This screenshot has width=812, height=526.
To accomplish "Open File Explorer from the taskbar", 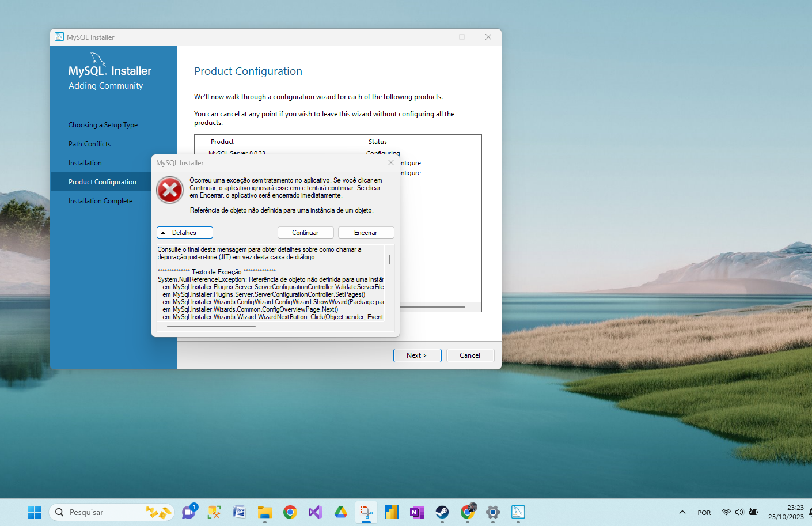I will (x=265, y=512).
